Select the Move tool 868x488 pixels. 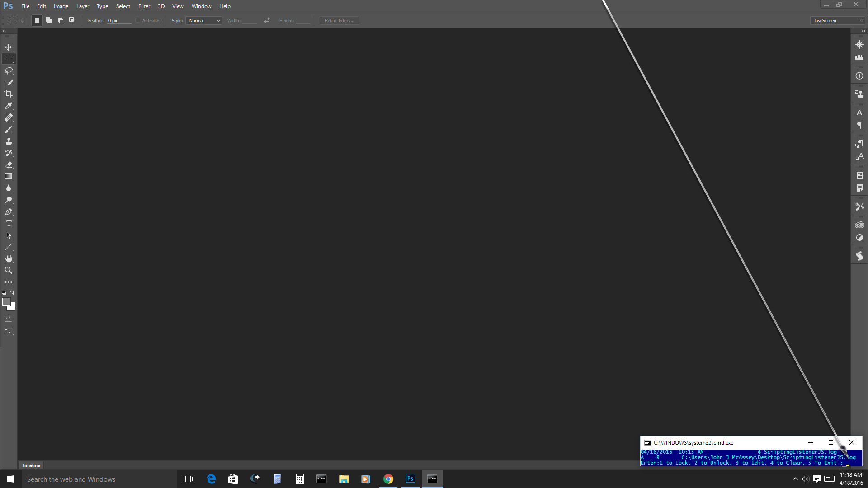click(x=9, y=47)
